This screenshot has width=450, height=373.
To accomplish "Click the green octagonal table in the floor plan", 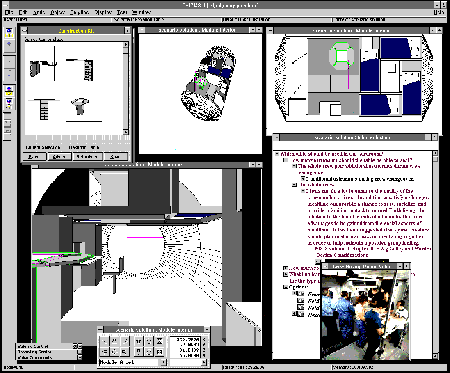I will pos(341,56).
